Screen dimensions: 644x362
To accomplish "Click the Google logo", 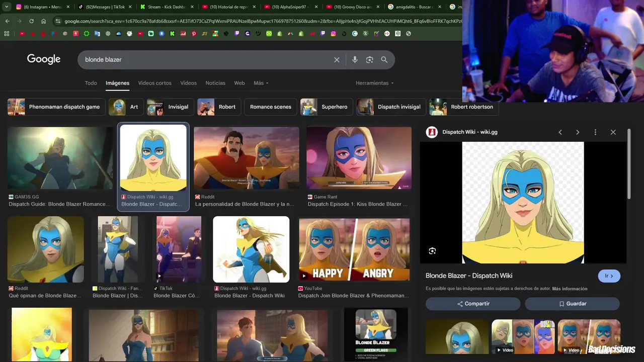I will click(x=44, y=59).
